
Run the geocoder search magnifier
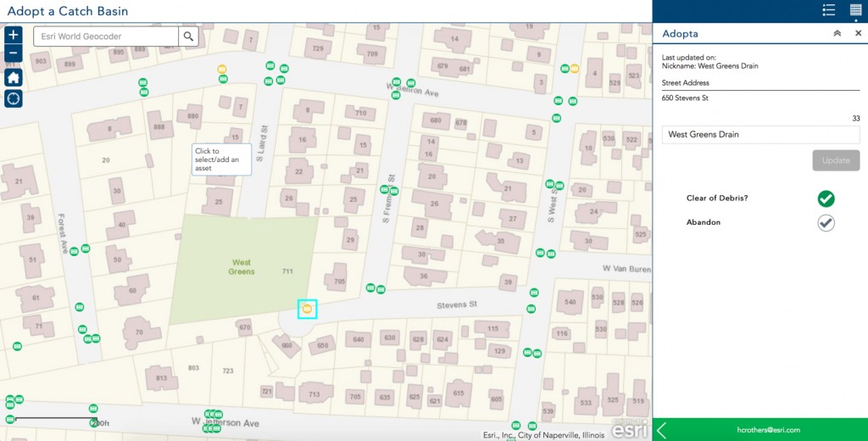pos(188,36)
